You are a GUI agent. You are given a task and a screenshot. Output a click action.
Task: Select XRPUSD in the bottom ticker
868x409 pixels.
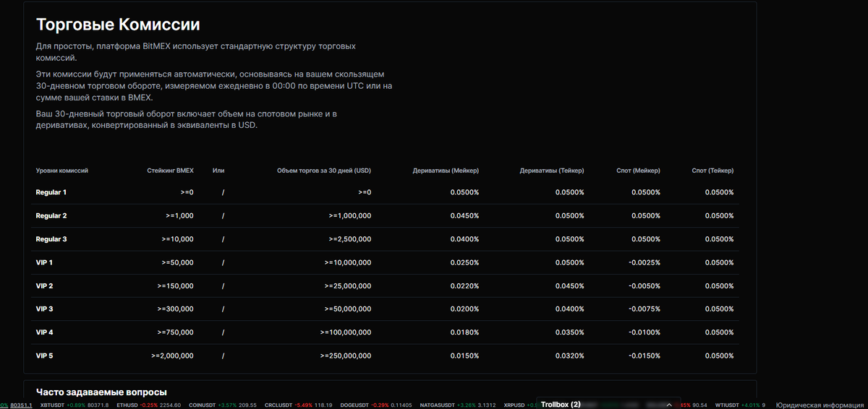516,405
